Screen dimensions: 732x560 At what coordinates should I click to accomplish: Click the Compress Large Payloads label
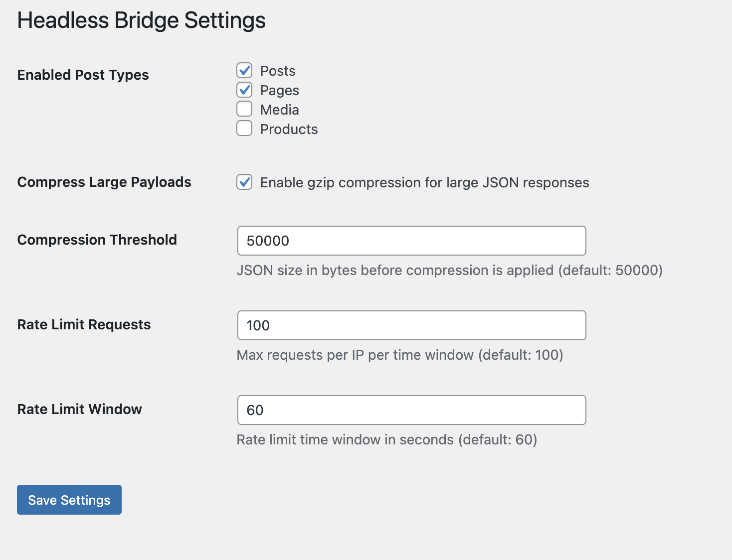coord(104,182)
